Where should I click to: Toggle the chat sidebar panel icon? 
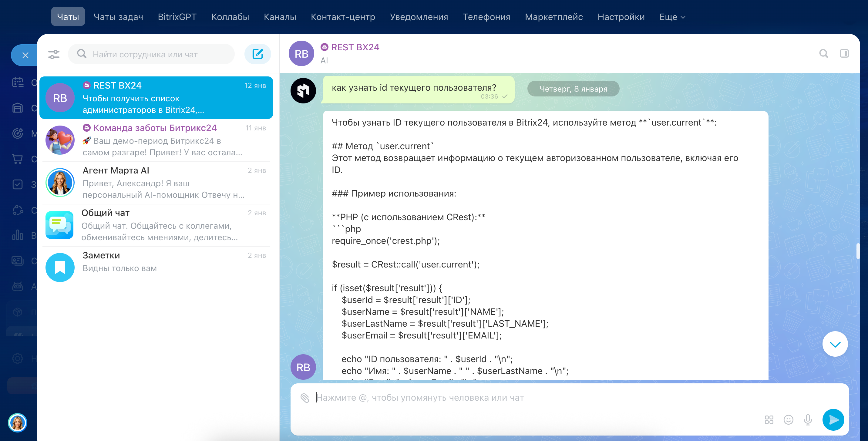[x=844, y=54]
